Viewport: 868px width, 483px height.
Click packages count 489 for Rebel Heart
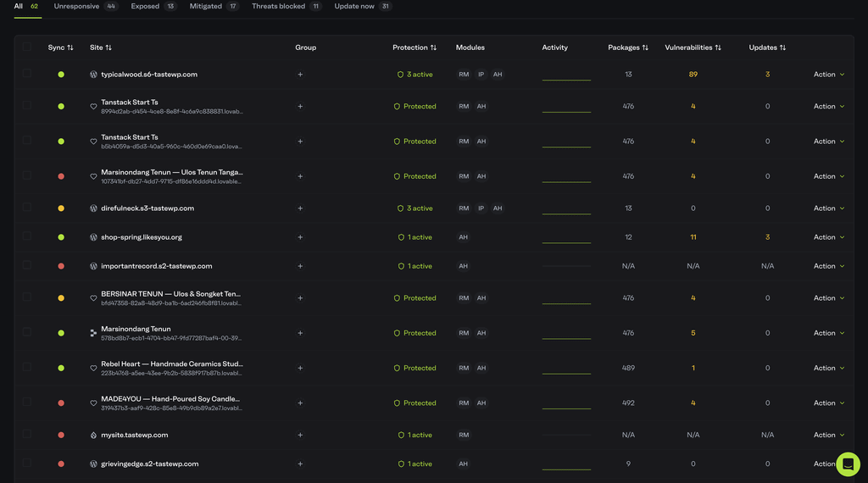point(628,368)
